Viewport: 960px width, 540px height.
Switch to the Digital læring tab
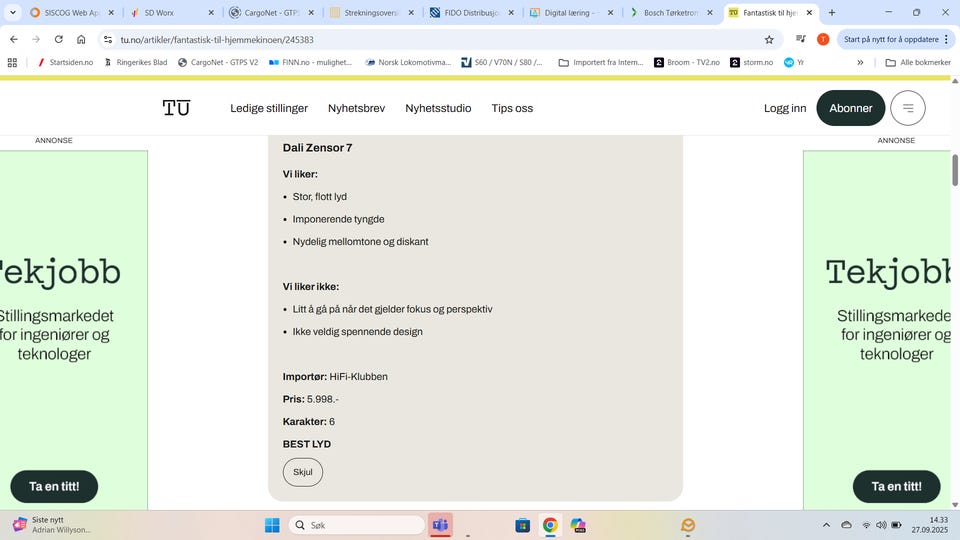pyautogui.click(x=571, y=12)
